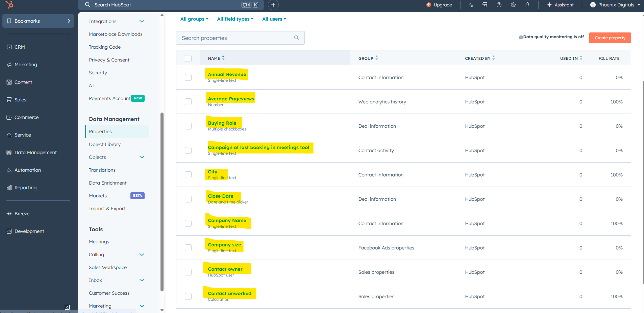Tick the checkbox next to City property

pyautogui.click(x=188, y=175)
